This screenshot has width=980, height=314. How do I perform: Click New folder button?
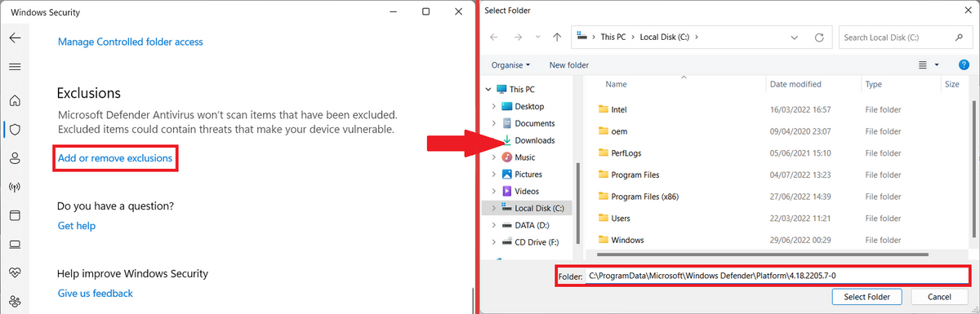pos(569,64)
